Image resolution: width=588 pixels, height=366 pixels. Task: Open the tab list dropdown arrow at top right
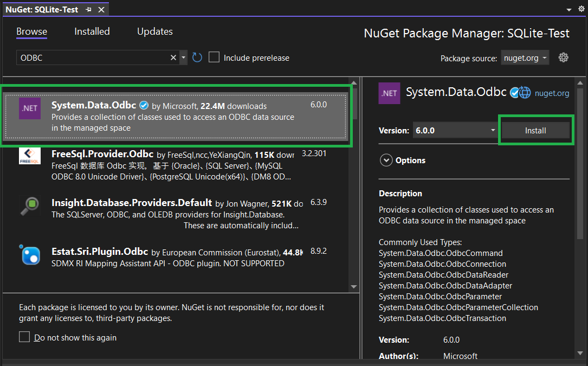(x=569, y=10)
